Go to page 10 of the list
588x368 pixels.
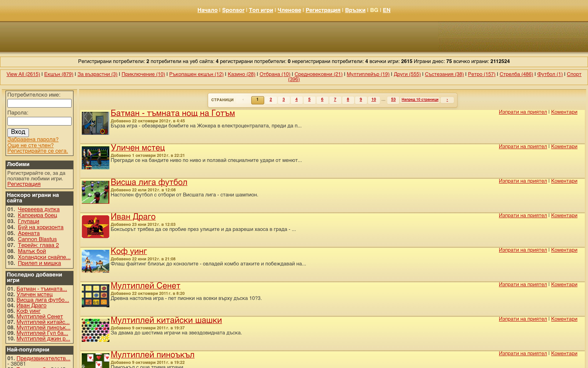point(374,100)
